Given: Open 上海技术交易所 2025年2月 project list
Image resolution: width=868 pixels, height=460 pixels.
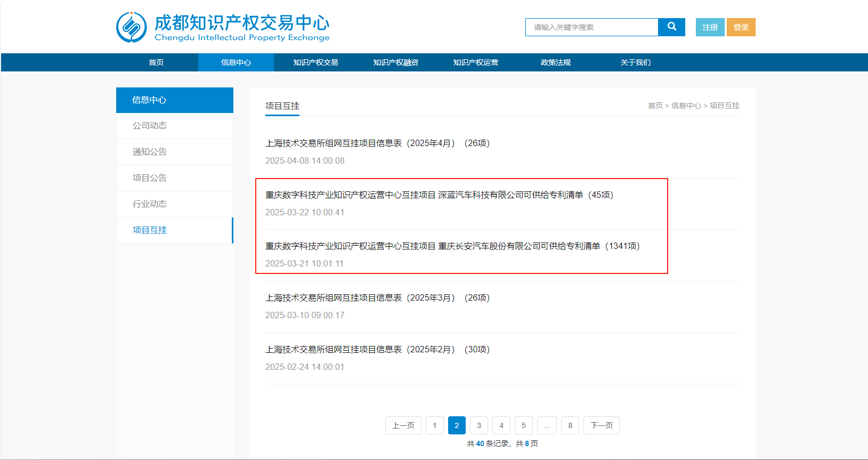Looking at the screenshot, I should coord(378,350).
